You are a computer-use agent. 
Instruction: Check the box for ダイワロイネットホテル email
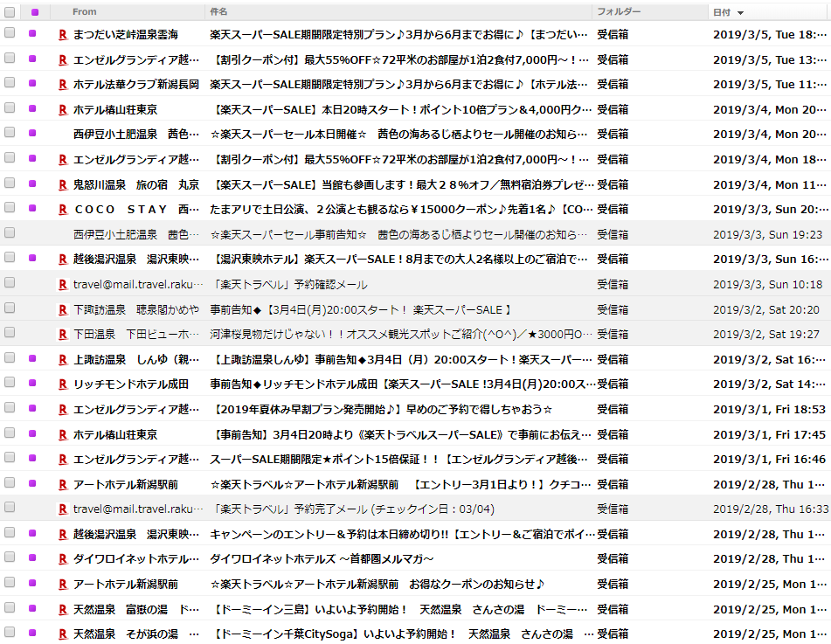[10, 557]
